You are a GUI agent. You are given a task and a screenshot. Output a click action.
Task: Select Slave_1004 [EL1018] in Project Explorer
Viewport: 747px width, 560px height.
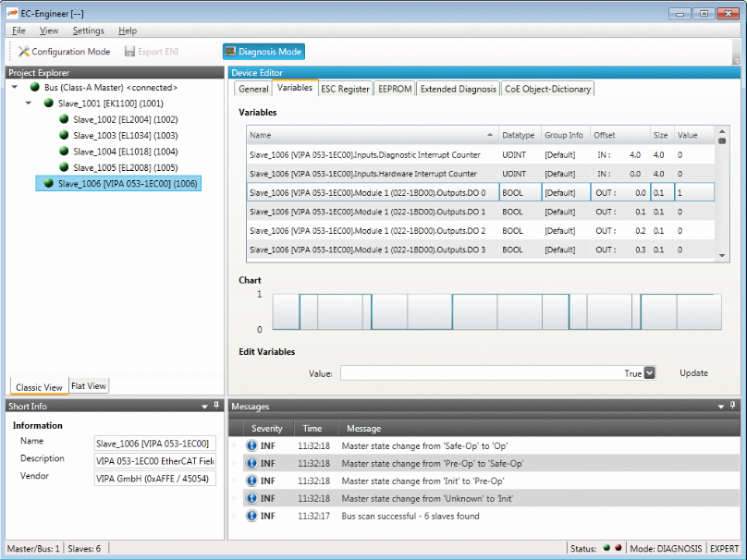(x=126, y=152)
